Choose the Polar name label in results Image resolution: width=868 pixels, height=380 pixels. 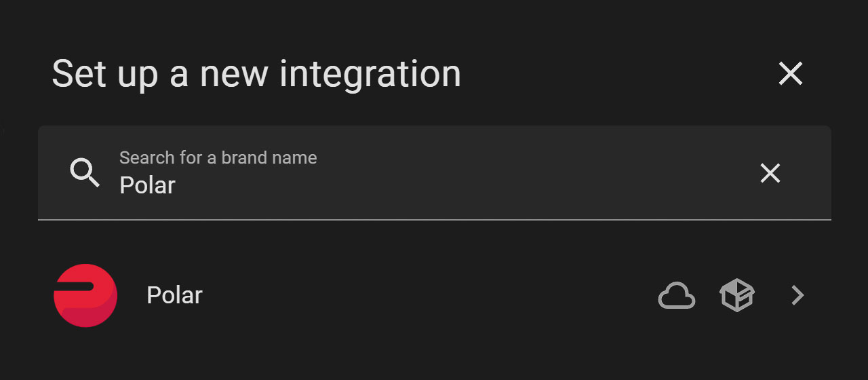(174, 295)
